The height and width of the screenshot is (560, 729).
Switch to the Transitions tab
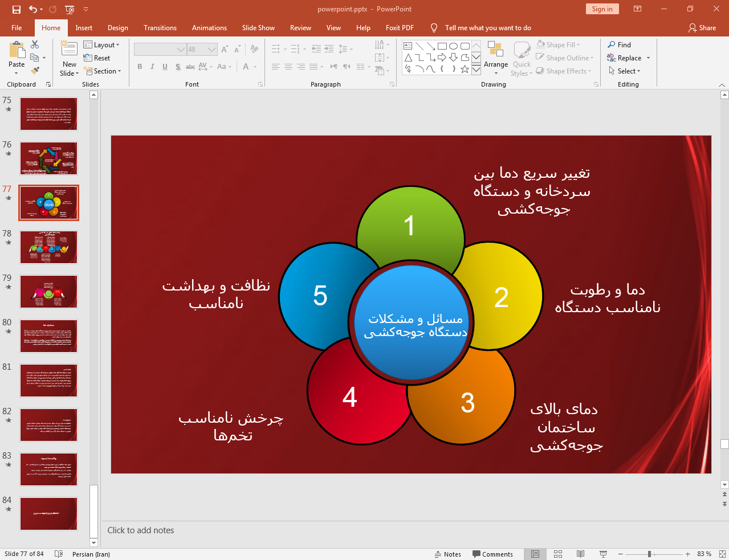click(160, 27)
